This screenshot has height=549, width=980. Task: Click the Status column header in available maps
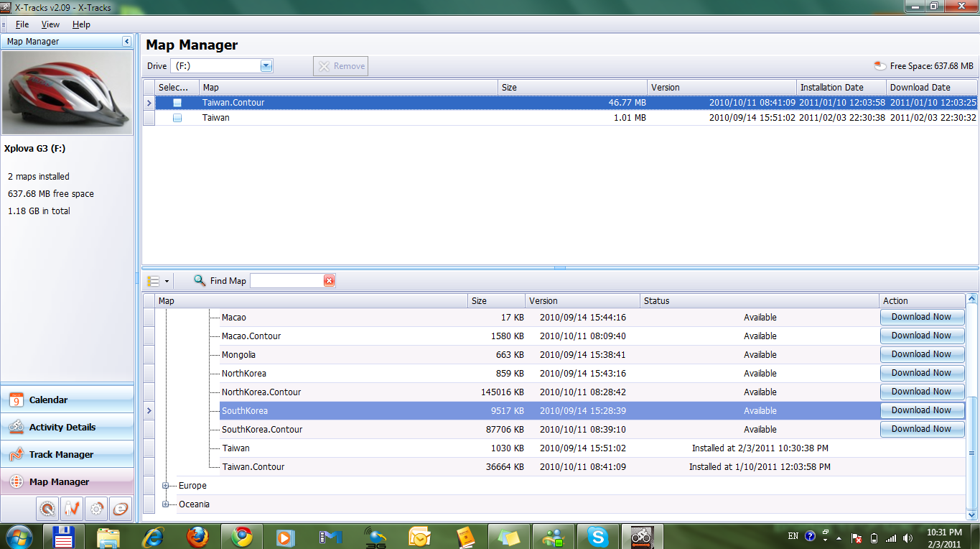pyautogui.click(x=760, y=301)
